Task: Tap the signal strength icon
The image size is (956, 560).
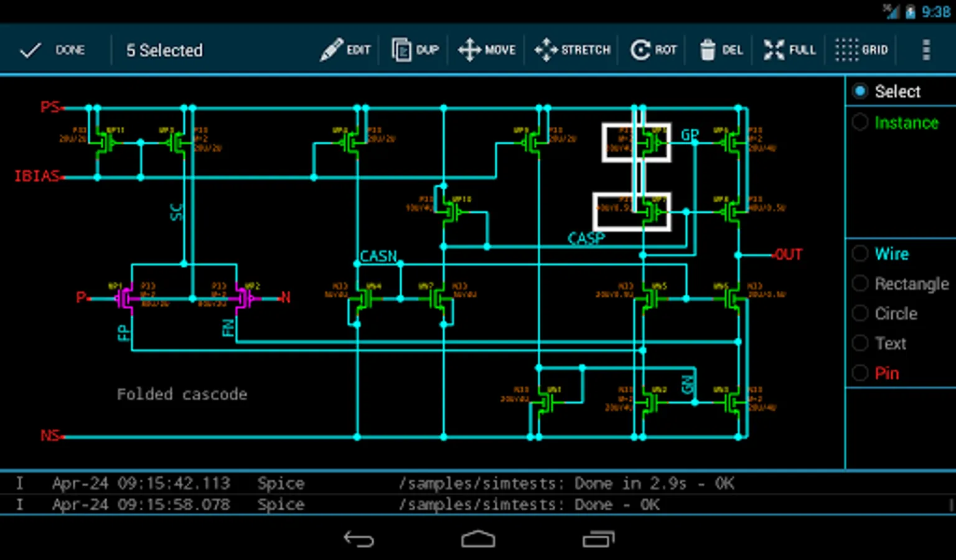Action: (891, 12)
